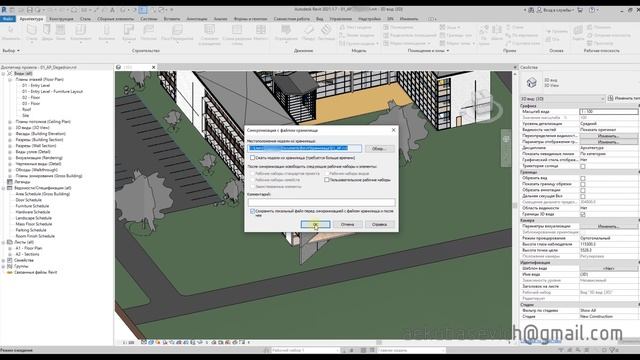
Task: Expand Разрезы (Building Section) node
Action: click(10, 140)
